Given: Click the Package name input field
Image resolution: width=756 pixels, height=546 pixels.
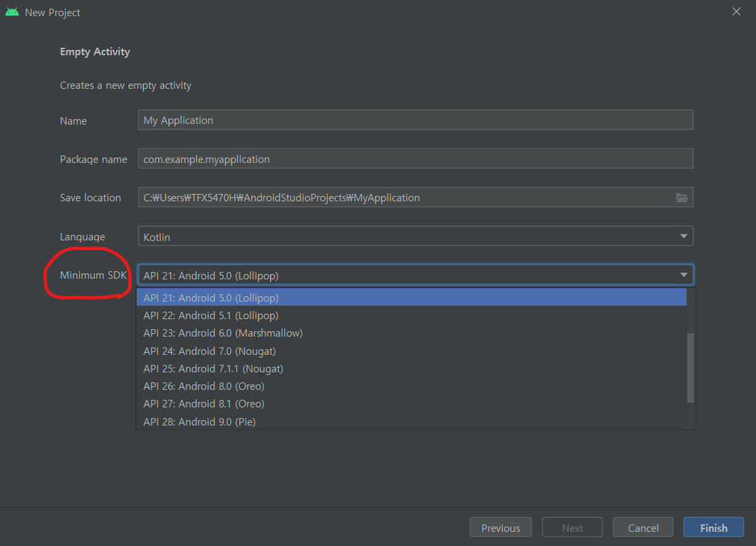Looking at the screenshot, I should 415,159.
